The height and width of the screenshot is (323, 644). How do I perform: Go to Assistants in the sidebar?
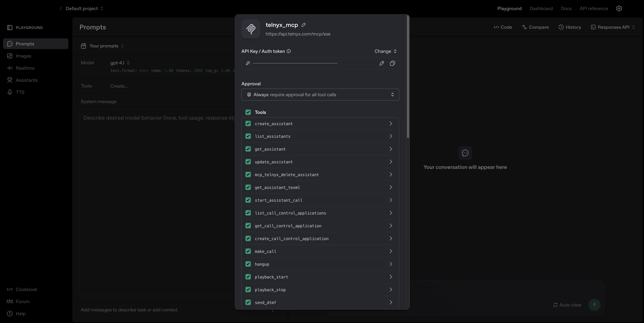click(26, 80)
